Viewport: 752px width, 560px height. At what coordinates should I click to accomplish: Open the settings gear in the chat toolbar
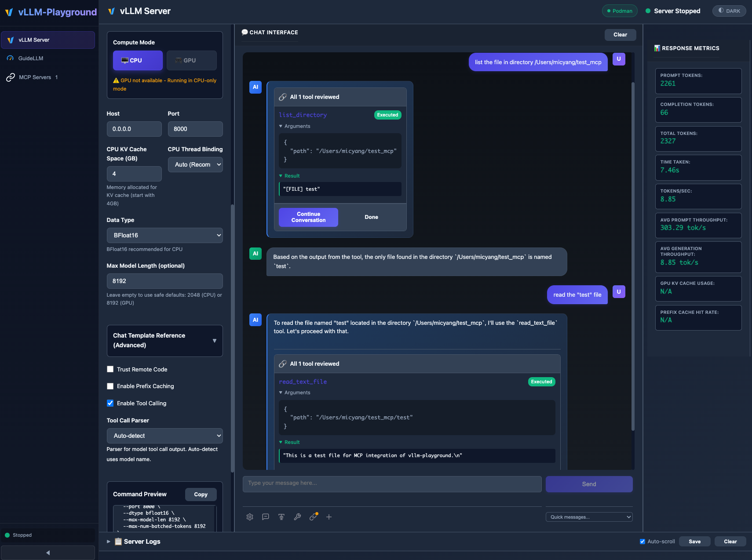coord(250,517)
